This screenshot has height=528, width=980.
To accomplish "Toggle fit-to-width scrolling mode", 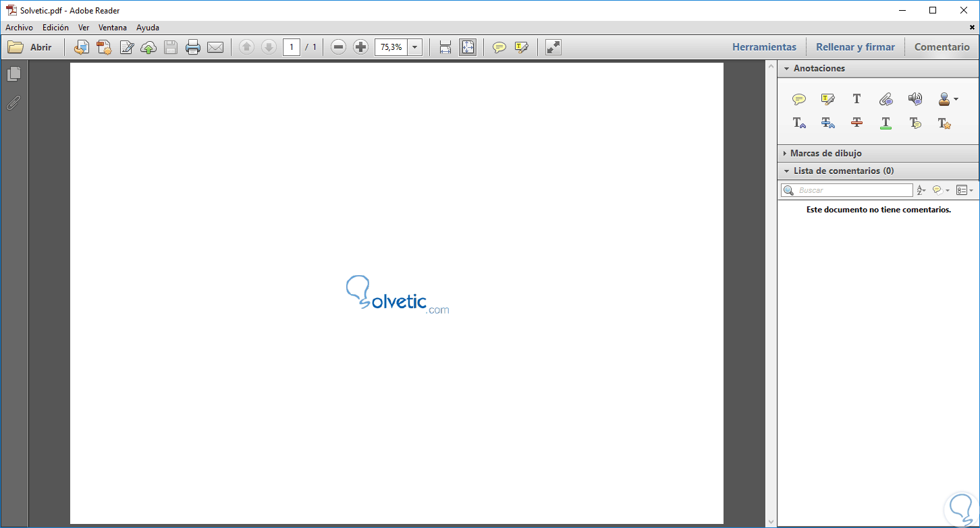I will (x=445, y=47).
